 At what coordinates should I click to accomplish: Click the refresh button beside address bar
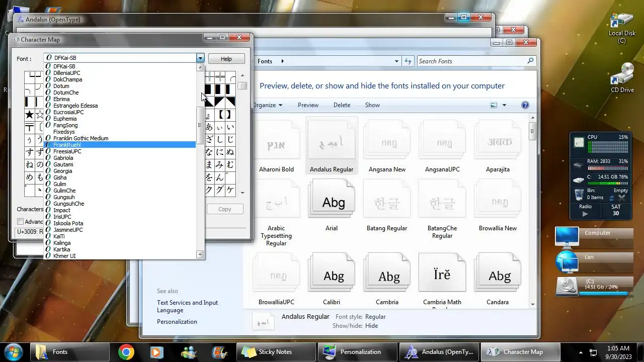(x=409, y=61)
